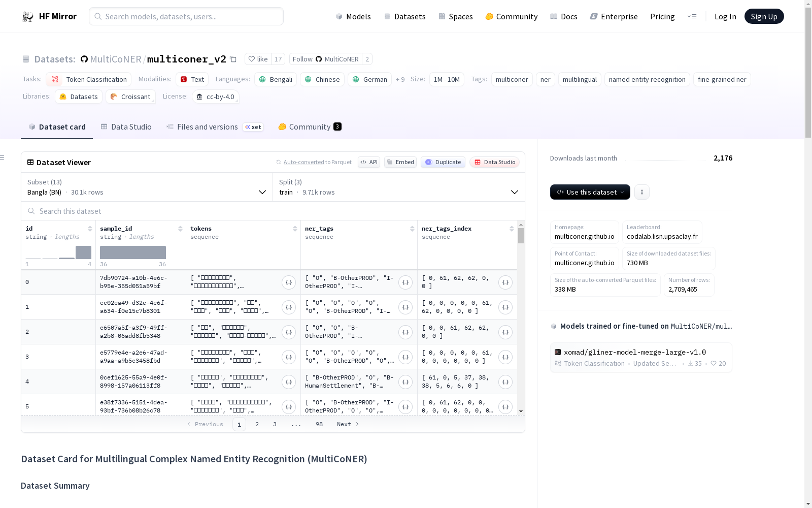The width and height of the screenshot is (812, 508).
Task: Copy dataset name with the copy icon
Action: click(x=233, y=59)
